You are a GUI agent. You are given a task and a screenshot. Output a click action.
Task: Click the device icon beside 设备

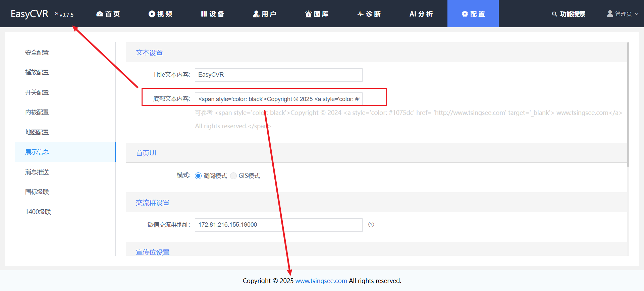tap(204, 14)
